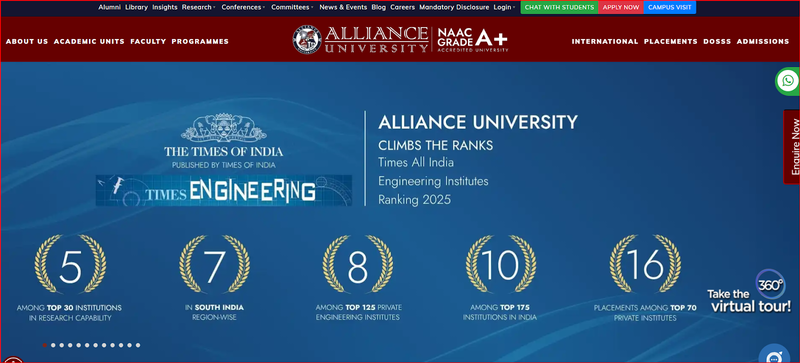Jump to the last carousel slide dot

pyautogui.click(x=138, y=345)
